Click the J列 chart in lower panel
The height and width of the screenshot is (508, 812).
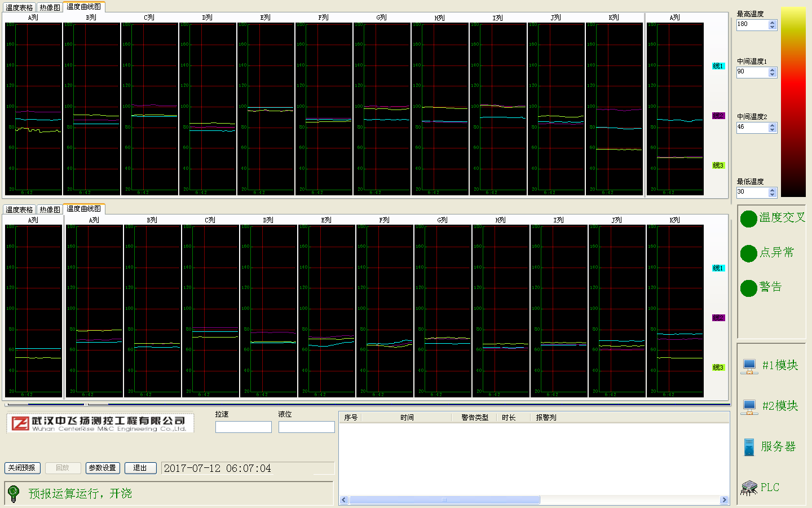tap(617, 311)
